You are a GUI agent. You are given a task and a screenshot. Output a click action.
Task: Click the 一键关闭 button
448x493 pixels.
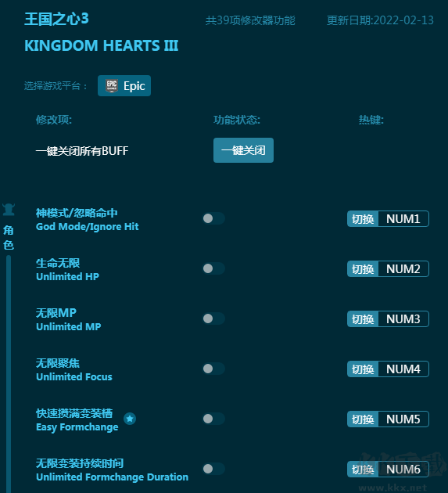click(243, 150)
